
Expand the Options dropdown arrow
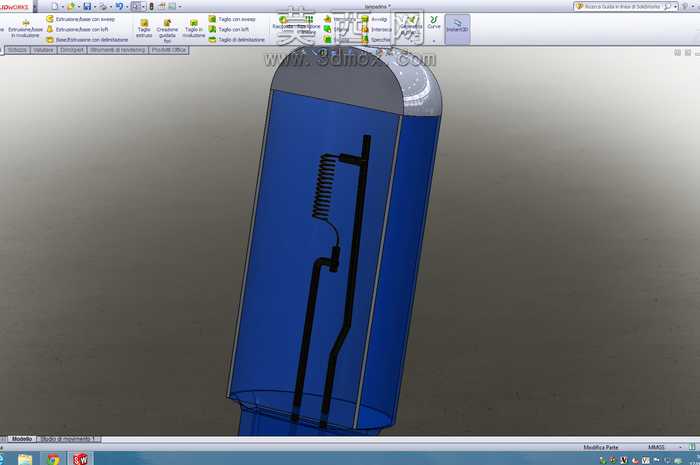180,7
